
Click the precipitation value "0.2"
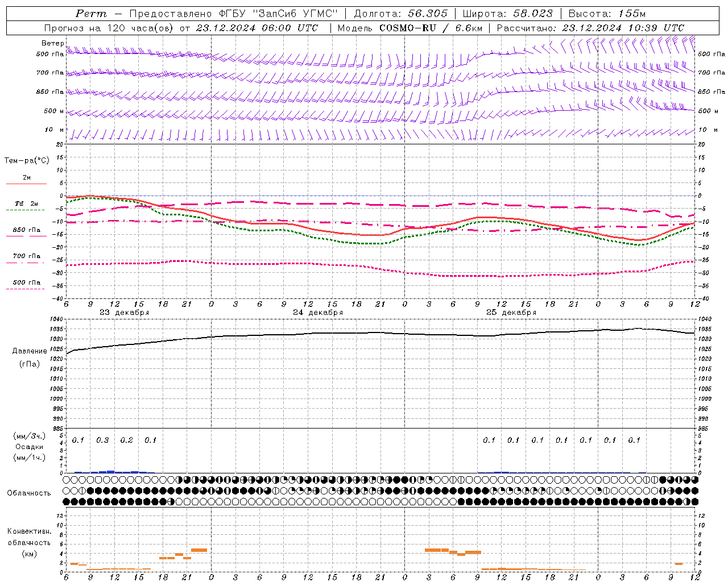(126, 440)
